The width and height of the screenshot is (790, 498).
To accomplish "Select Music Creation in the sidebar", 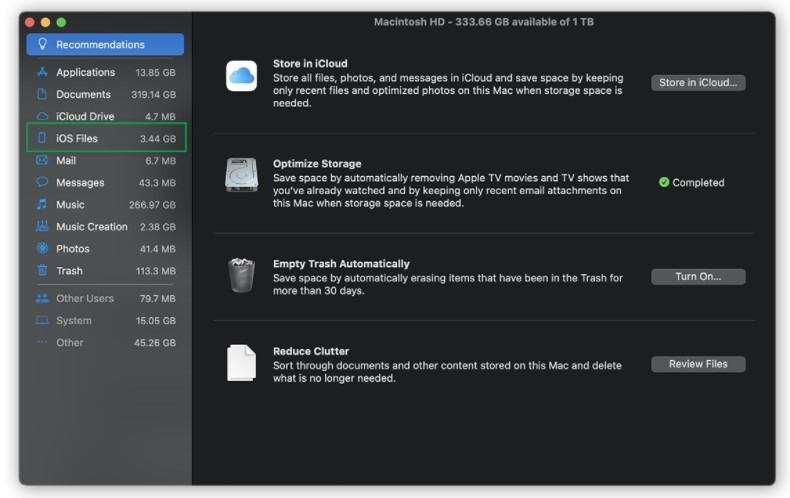I will click(91, 226).
